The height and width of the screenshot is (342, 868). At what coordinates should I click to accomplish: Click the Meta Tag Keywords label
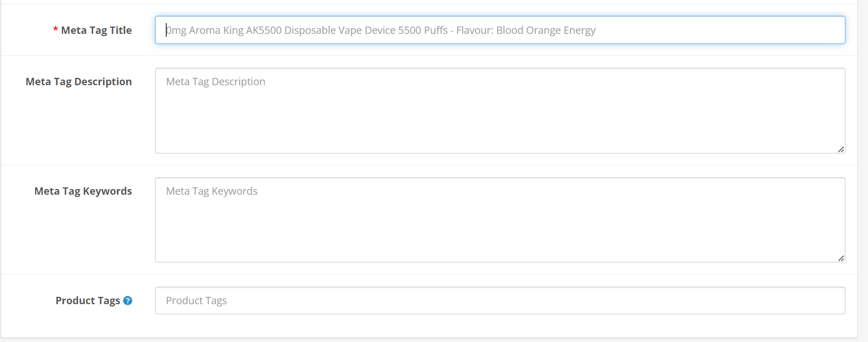click(83, 191)
